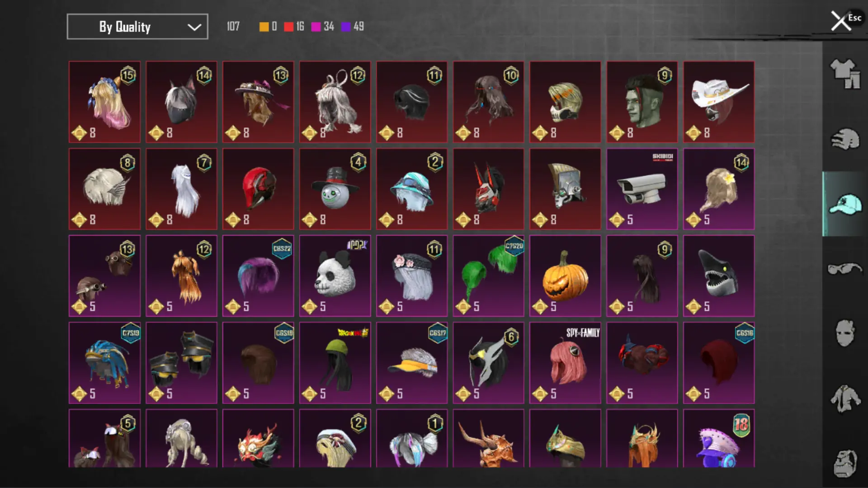Viewport: 868px width, 488px height.
Task: Filter by the orange quality swatch
Action: point(264,27)
